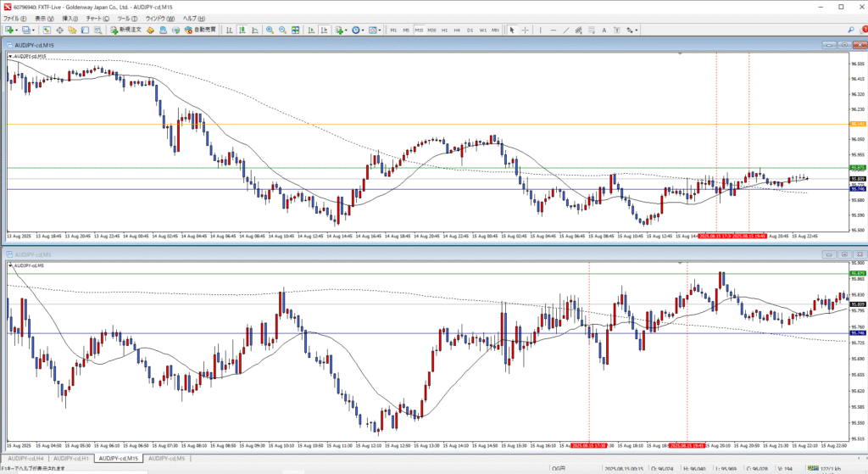The height and width of the screenshot is (474, 868).
Task: Open the arrows objects dropdown
Action: 632,30
